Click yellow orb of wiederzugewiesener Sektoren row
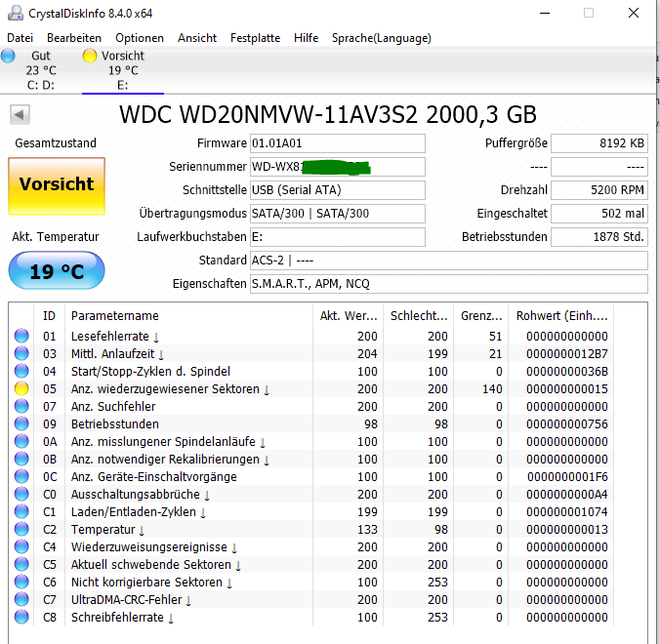The width and height of the screenshot is (660, 644). coord(21,388)
